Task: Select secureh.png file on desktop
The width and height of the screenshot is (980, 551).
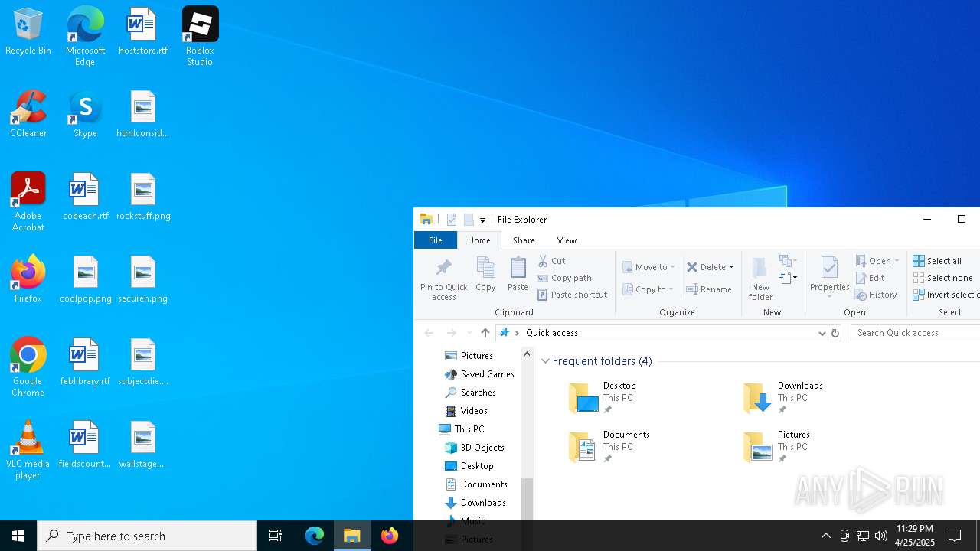Action: (x=143, y=280)
